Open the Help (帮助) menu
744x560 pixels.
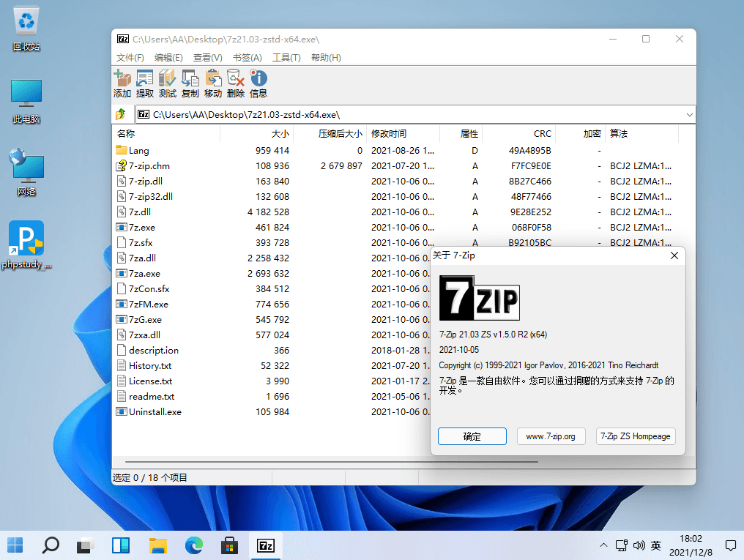(326, 57)
